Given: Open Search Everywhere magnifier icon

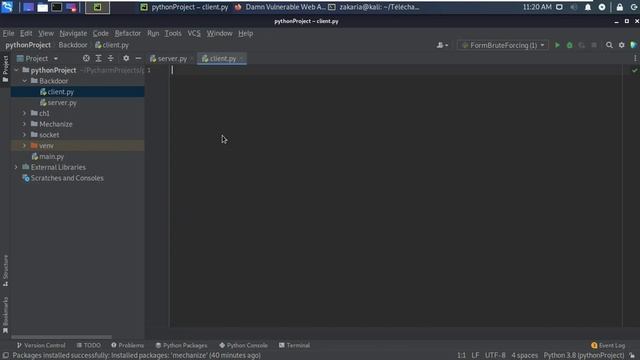Looking at the screenshot, I should coord(609,45).
